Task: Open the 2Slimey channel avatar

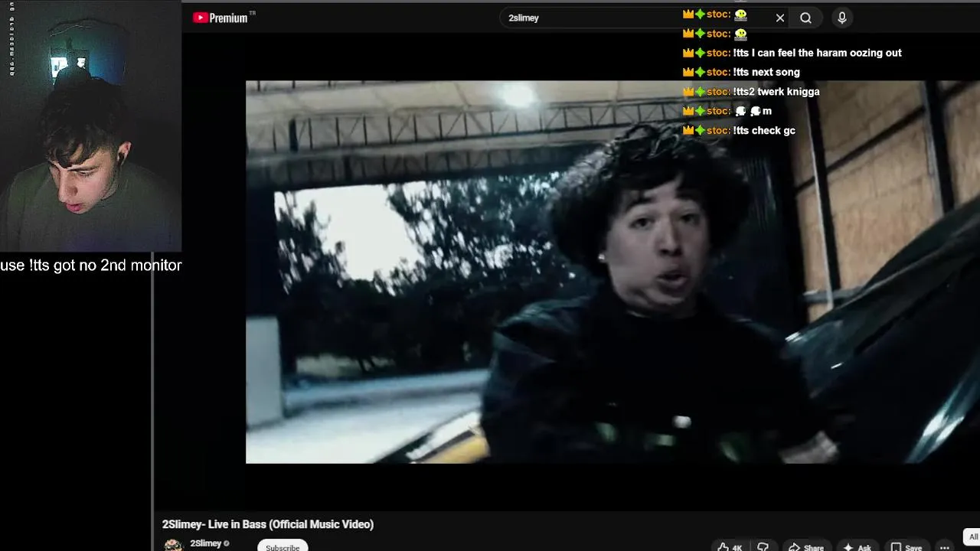Action: pyautogui.click(x=174, y=545)
